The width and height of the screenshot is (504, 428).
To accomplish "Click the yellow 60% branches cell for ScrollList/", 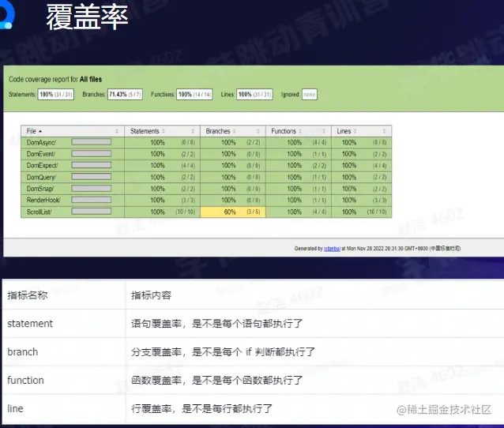I will (230, 212).
